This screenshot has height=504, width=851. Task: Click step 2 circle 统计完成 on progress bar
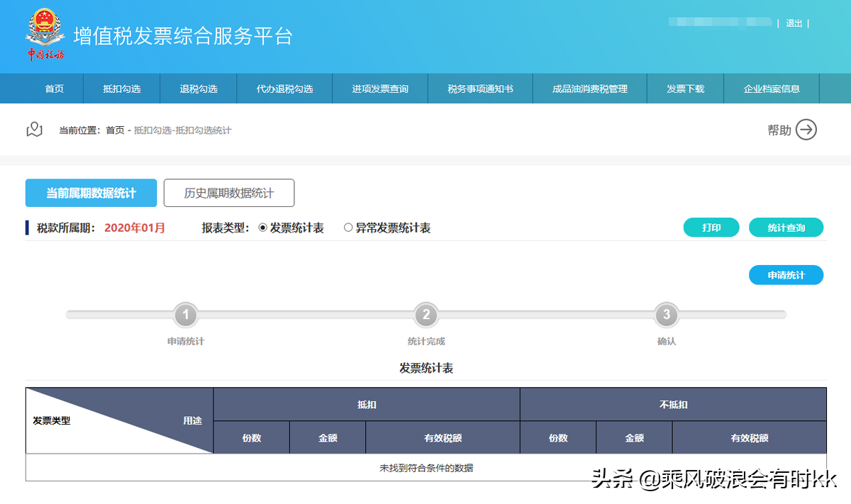[427, 315]
